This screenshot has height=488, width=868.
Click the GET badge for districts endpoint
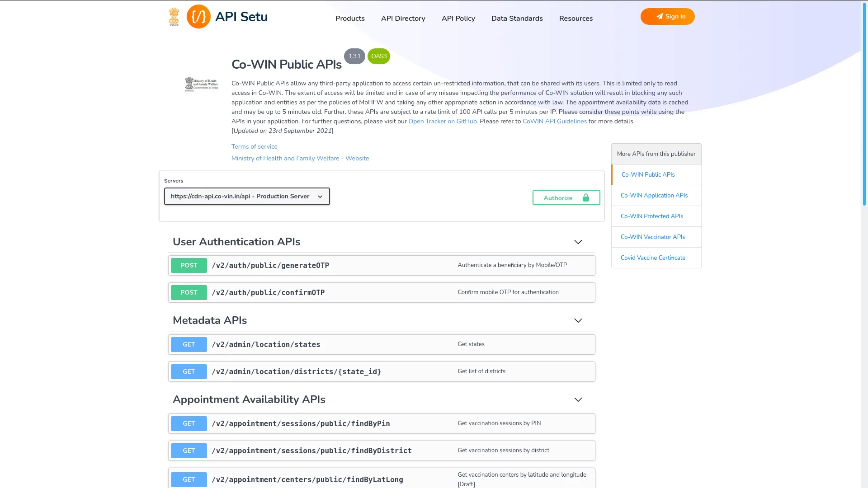(x=189, y=372)
